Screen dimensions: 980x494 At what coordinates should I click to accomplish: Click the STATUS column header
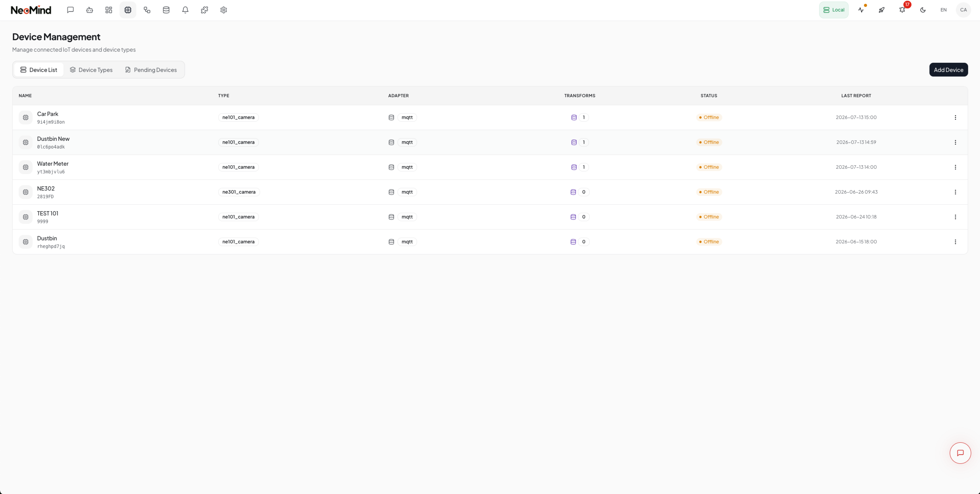coord(709,96)
